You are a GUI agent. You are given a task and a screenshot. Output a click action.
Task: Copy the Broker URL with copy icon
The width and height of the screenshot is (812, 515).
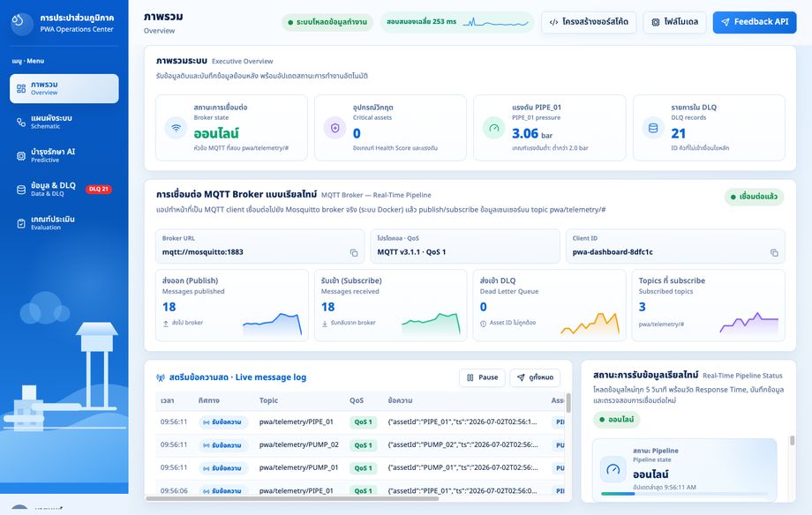point(354,252)
